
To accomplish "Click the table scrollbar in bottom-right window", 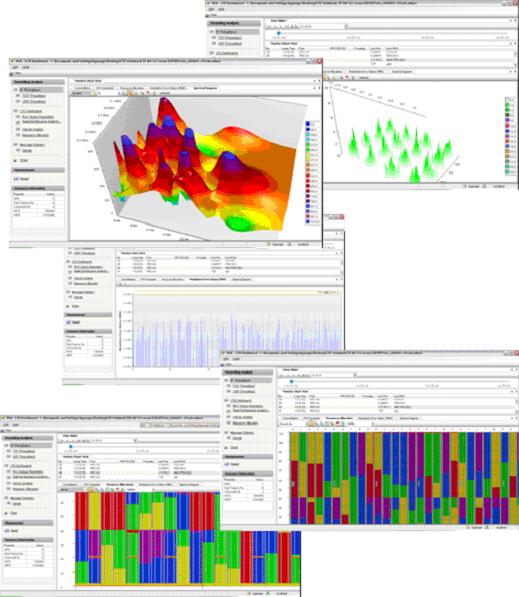I will [x=516, y=405].
